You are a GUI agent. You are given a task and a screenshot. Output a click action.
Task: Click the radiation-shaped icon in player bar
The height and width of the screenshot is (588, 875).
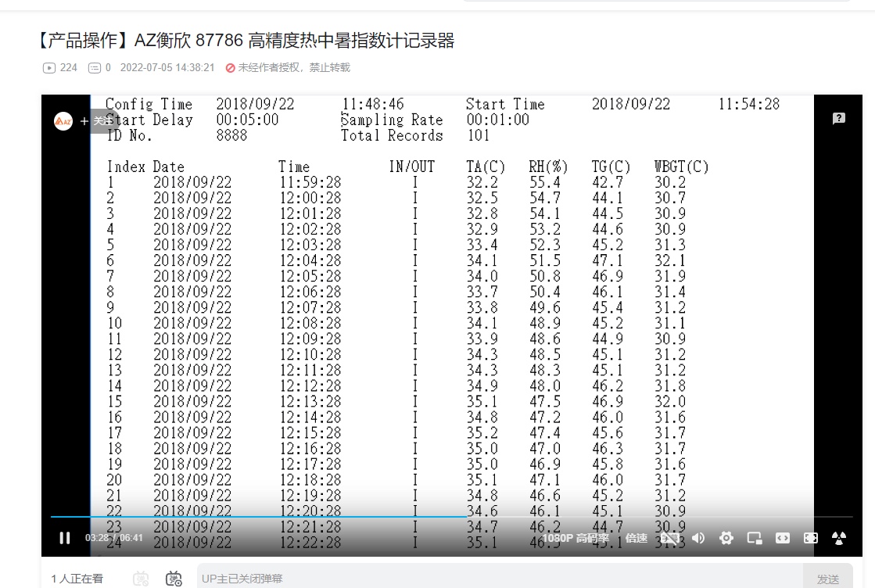click(839, 538)
